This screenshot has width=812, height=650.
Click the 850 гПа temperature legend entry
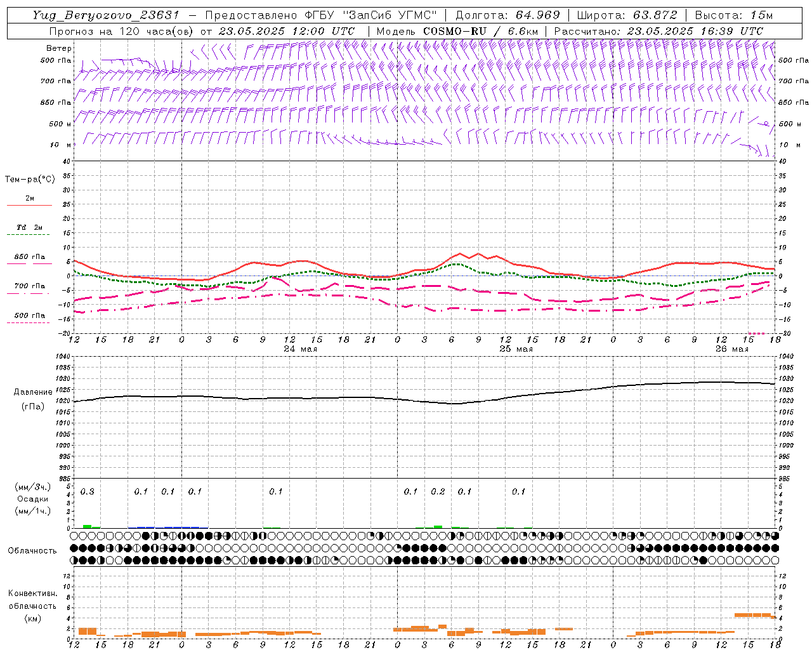(x=30, y=257)
